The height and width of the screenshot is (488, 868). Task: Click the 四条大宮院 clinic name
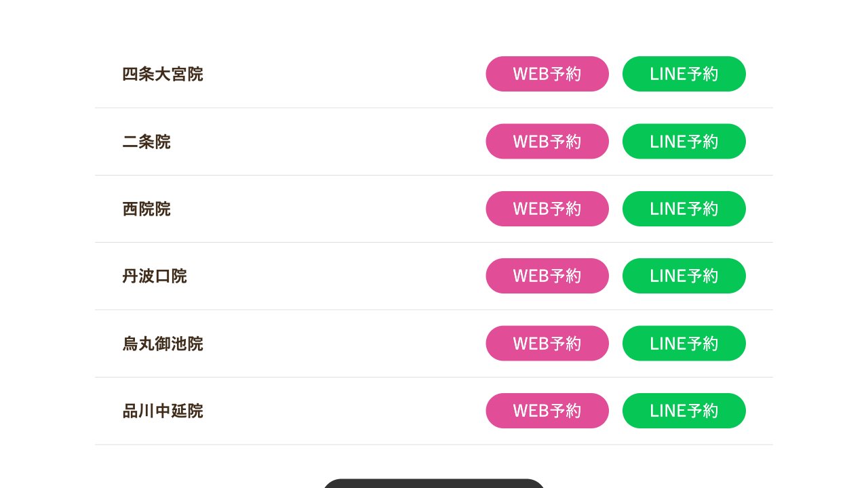[163, 74]
